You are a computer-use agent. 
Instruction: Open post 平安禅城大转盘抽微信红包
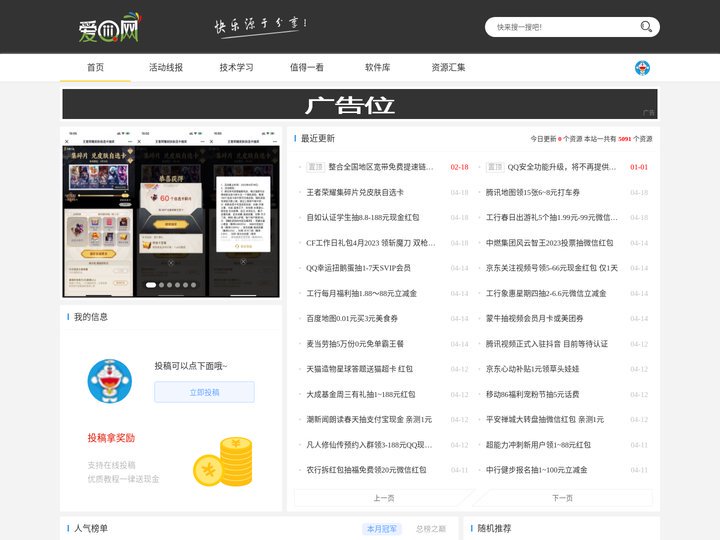pos(545,420)
